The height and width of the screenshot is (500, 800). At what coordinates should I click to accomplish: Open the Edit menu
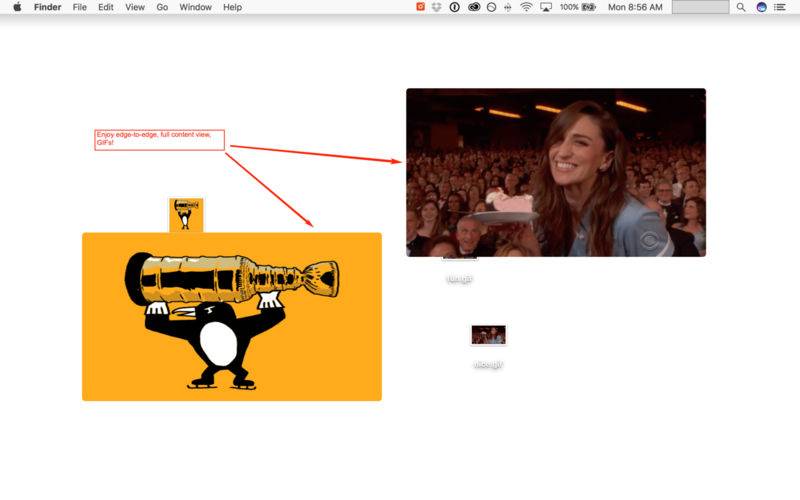[106, 7]
